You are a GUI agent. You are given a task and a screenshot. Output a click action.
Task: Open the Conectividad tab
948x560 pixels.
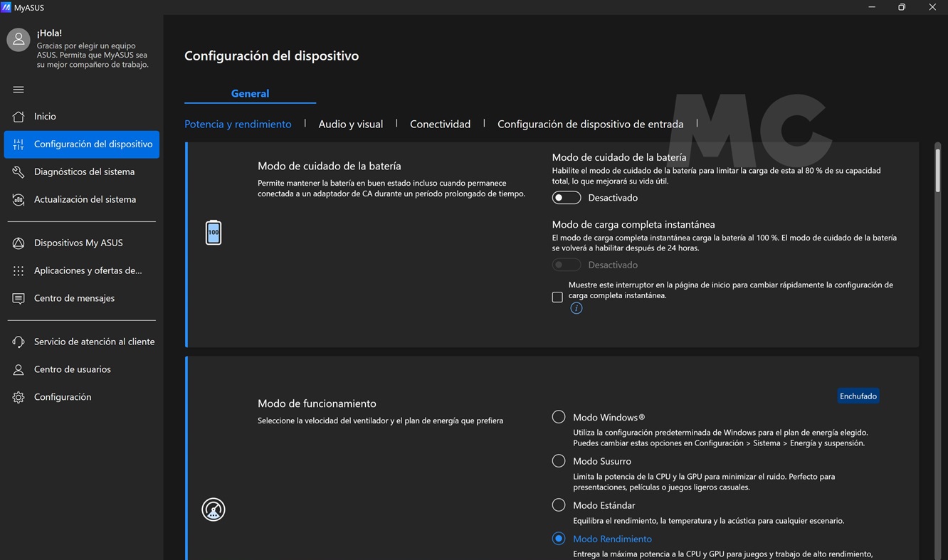tap(440, 124)
